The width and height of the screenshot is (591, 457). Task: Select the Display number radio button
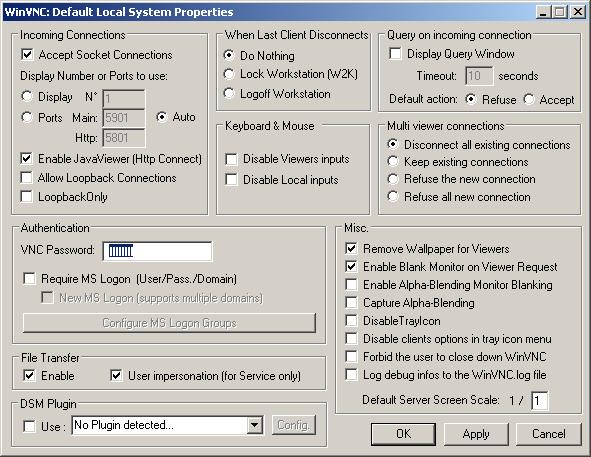pyautogui.click(x=27, y=97)
